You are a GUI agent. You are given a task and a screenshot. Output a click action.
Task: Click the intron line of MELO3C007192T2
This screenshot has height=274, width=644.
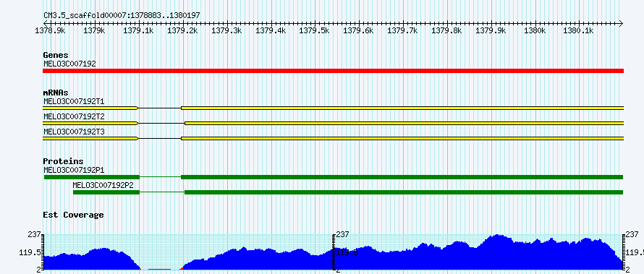pyautogui.click(x=161, y=123)
